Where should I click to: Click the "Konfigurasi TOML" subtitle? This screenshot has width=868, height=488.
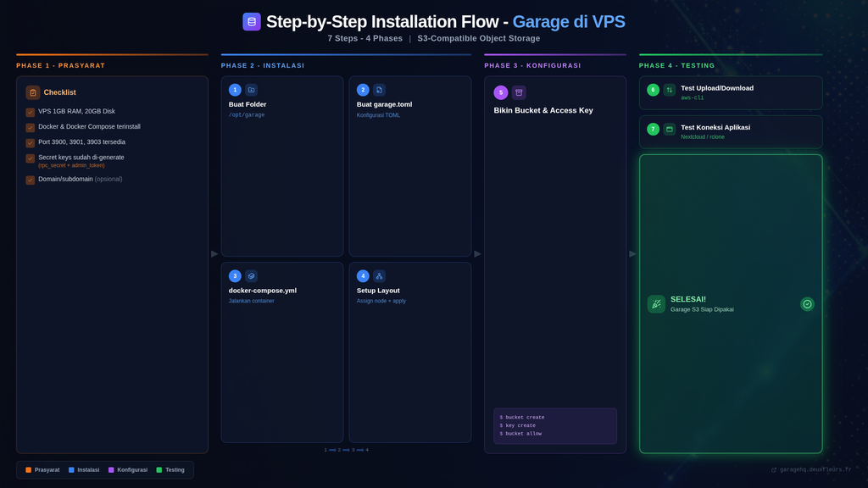click(378, 115)
